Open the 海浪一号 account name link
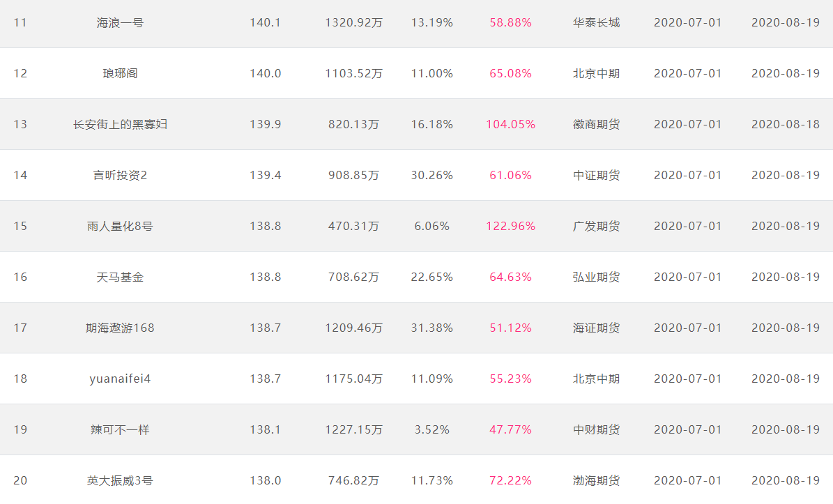The image size is (833, 504). [x=120, y=23]
